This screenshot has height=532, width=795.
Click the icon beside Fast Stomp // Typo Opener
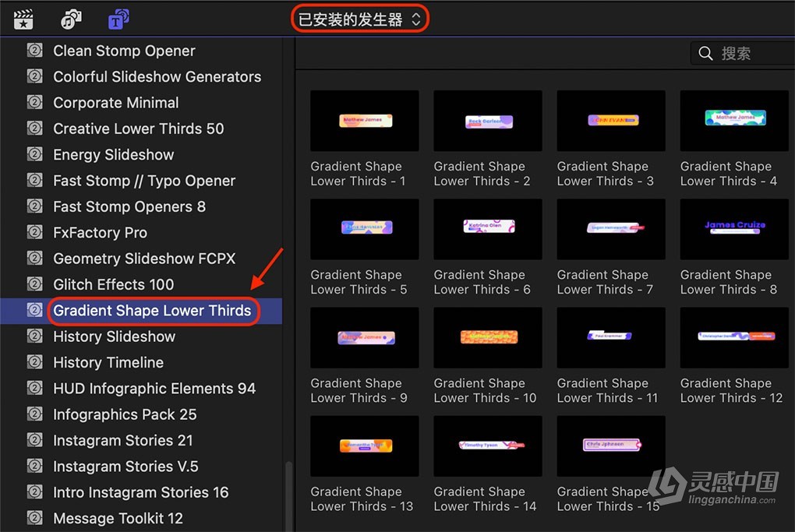[x=34, y=181]
